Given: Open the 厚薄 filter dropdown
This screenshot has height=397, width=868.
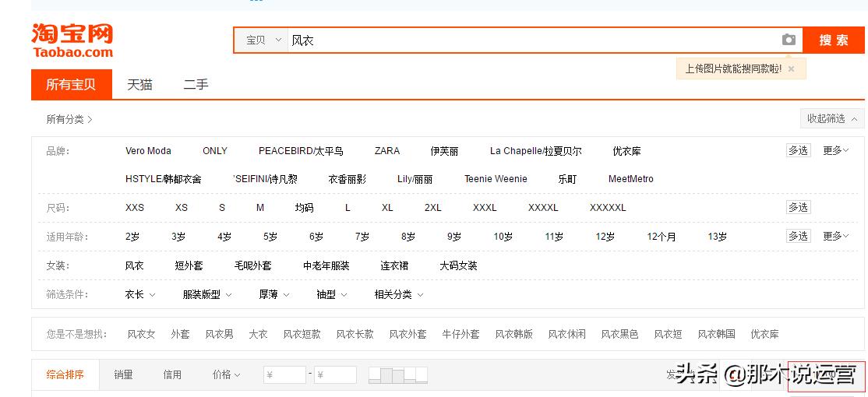Looking at the screenshot, I should 274,295.
